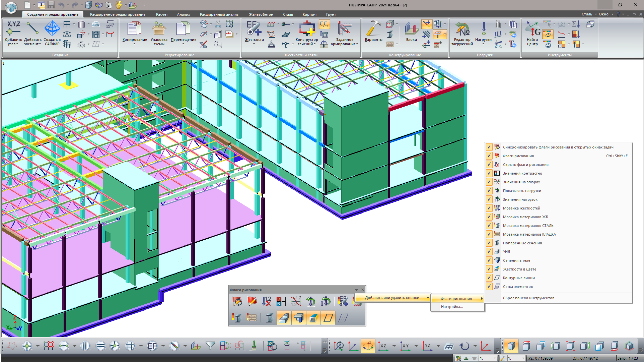Toggle Значения контрастно checkbox
Screen dimensions: 644x362
(x=489, y=173)
